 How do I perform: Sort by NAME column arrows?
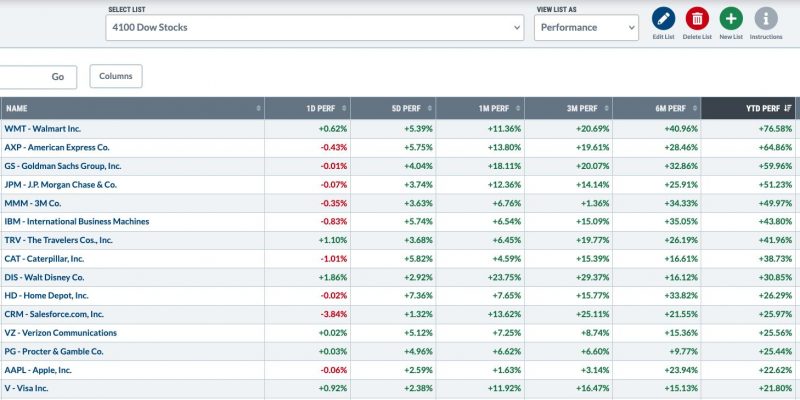(259, 108)
